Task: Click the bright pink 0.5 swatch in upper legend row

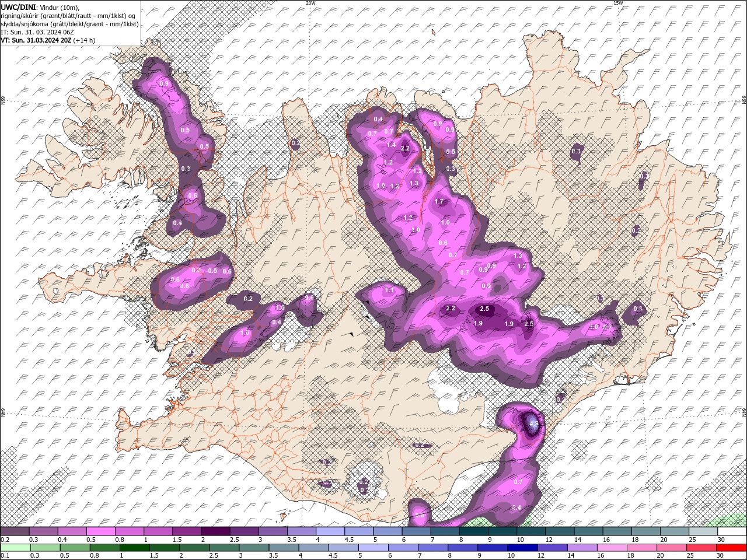Action: (x=100, y=531)
